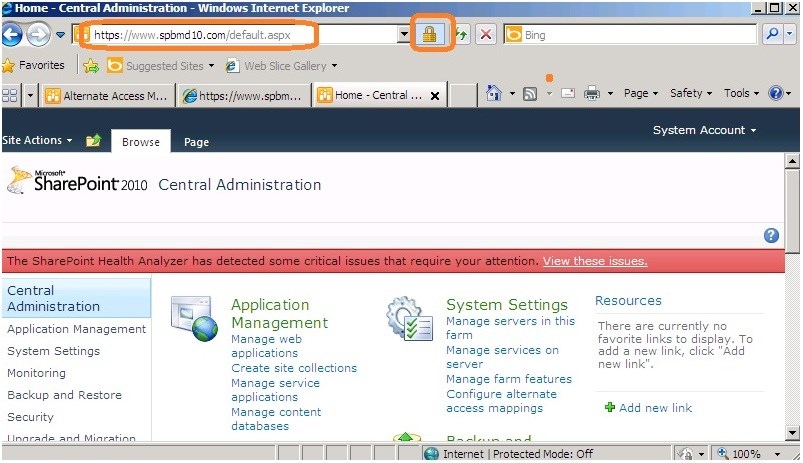Click the browser Forward arrow button
Screen dimensions: 803x463
[x=38, y=35]
